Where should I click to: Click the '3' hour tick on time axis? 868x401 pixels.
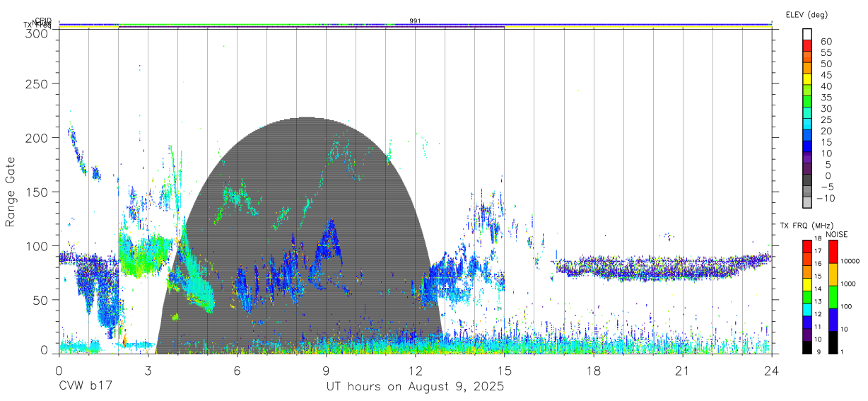148,371
